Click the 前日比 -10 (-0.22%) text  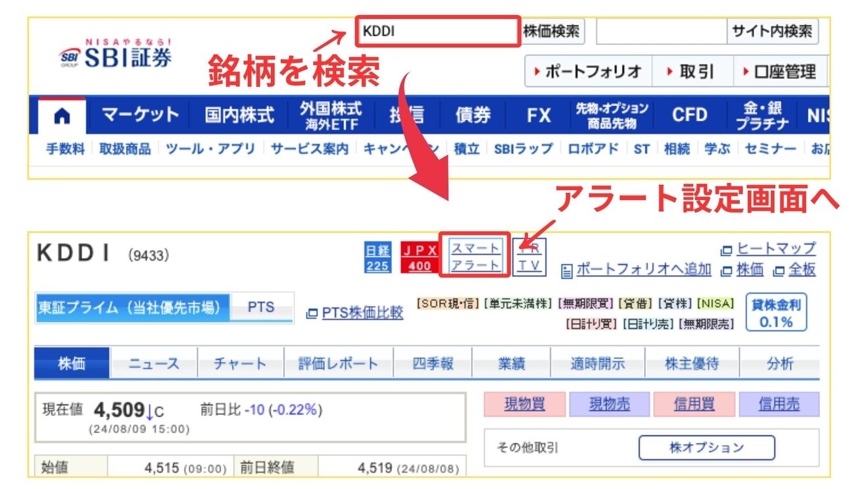[x=261, y=410]
